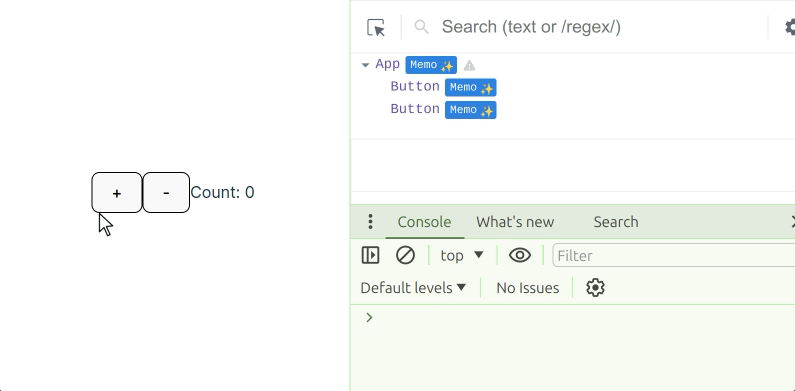Screen dimensions: 795x391
Task: Create a live expression with eye icon
Action: pos(520,256)
